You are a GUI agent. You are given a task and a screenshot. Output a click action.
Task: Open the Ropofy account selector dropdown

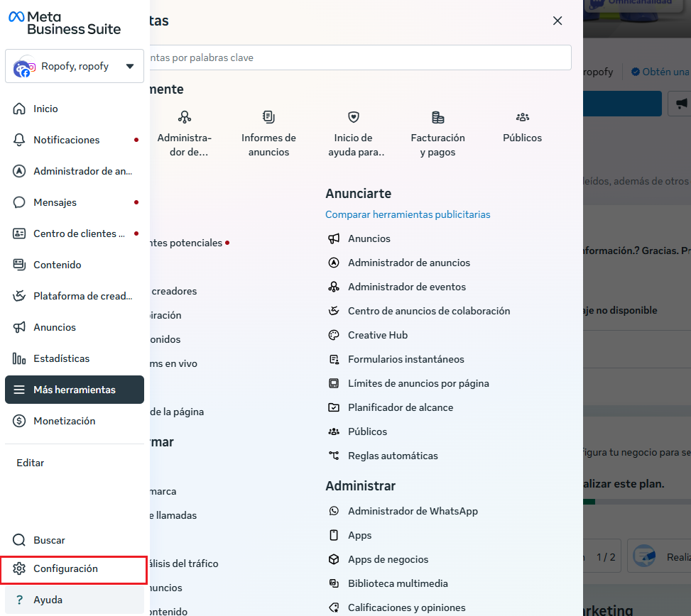(x=75, y=66)
